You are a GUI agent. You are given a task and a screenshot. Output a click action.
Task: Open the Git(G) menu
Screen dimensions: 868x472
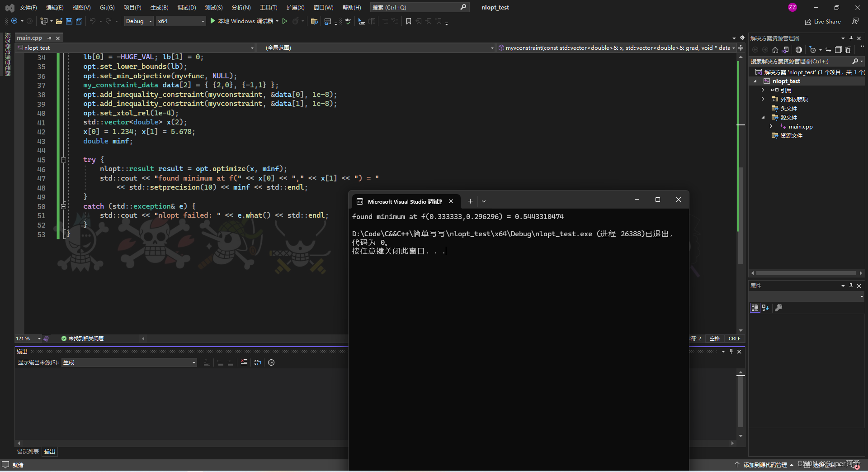106,7
